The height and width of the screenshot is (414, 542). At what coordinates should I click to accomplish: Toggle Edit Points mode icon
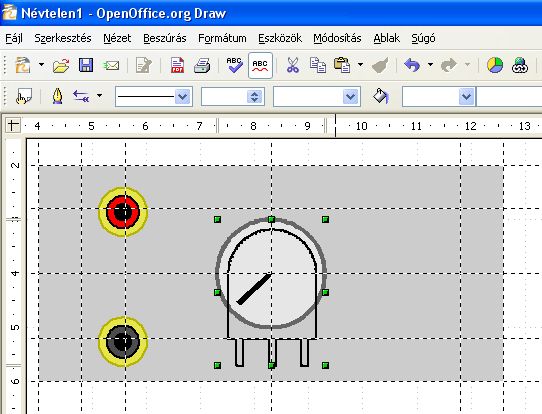24,96
